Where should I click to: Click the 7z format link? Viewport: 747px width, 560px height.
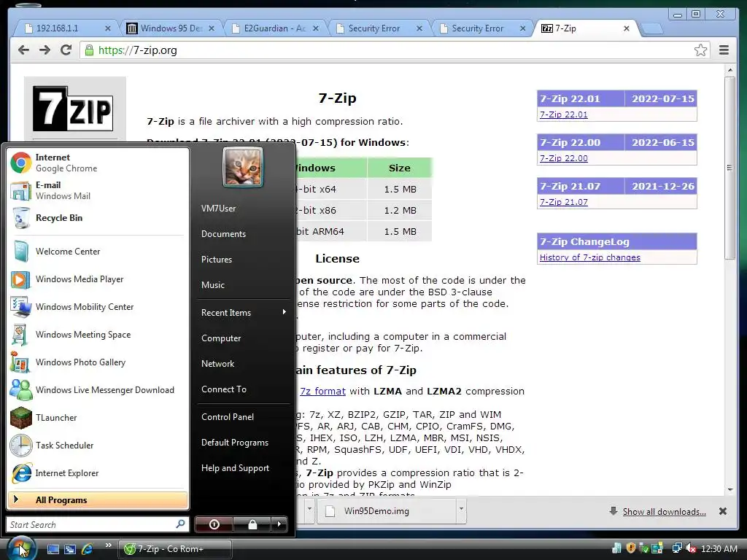coord(322,391)
